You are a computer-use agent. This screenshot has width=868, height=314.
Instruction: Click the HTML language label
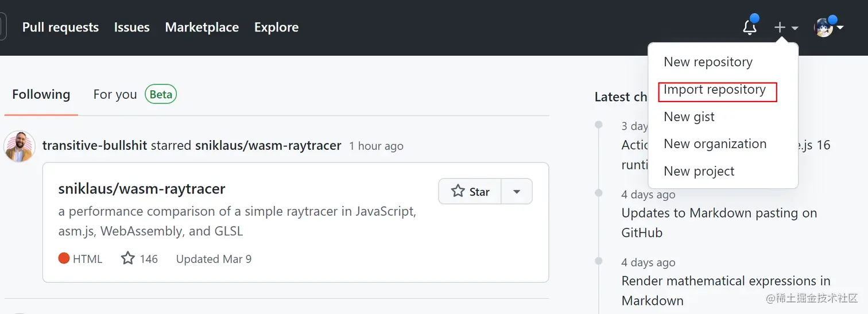[x=80, y=259]
